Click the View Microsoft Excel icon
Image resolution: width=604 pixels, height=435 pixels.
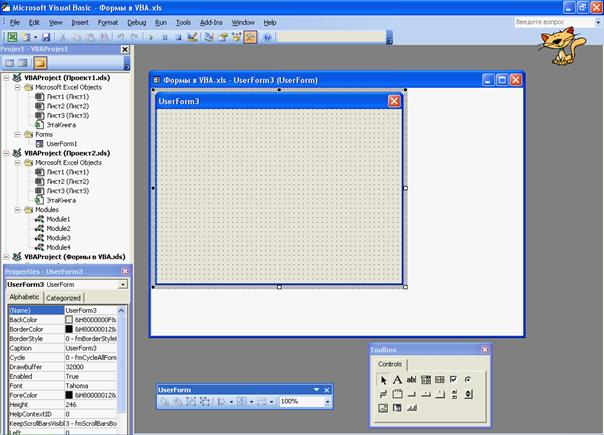12,36
